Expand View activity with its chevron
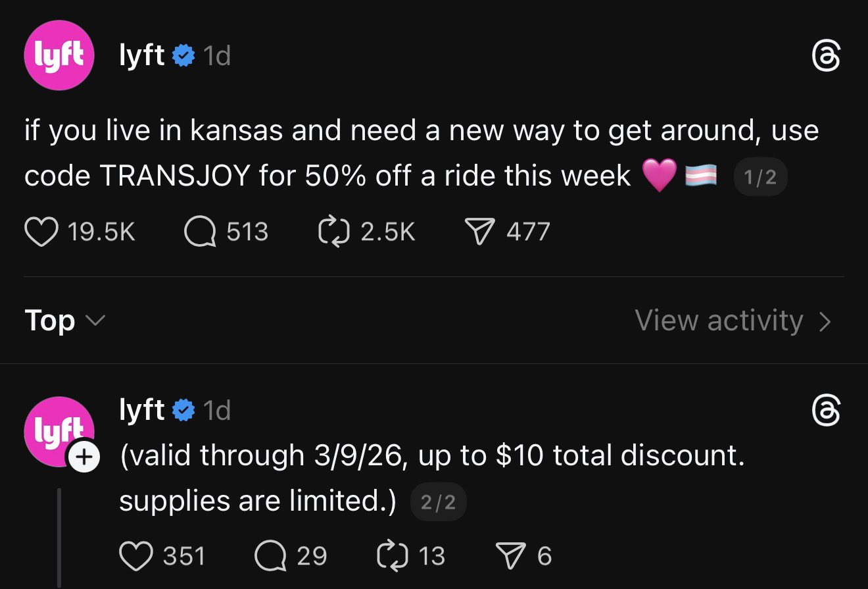This screenshot has width=868, height=589. click(x=826, y=320)
